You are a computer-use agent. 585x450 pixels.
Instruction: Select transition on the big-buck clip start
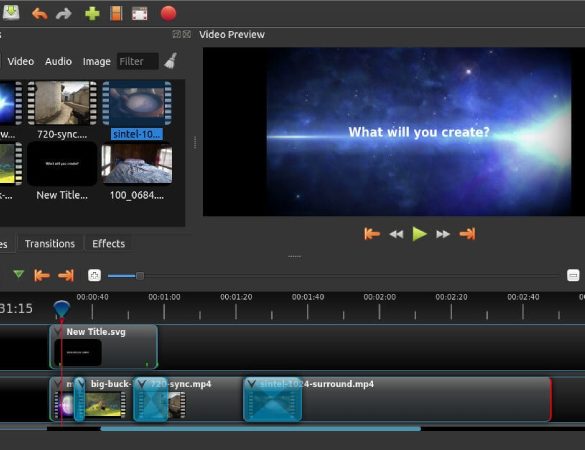[x=79, y=399]
